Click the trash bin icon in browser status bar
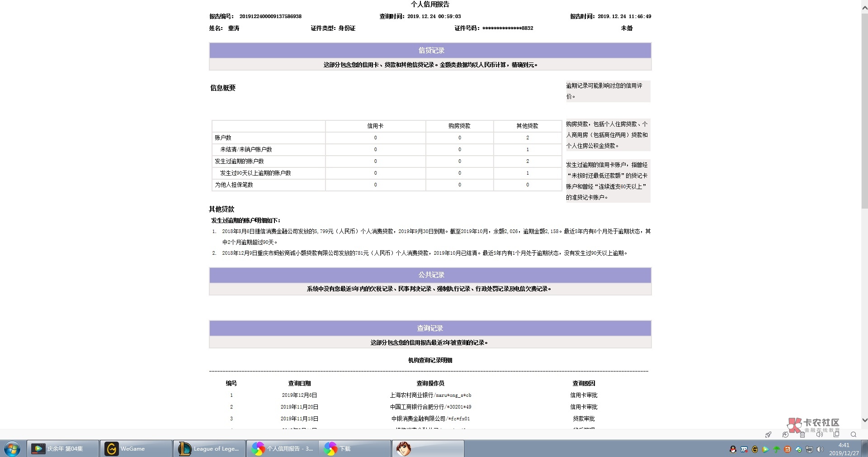This screenshot has width=868, height=457. (802, 434)
